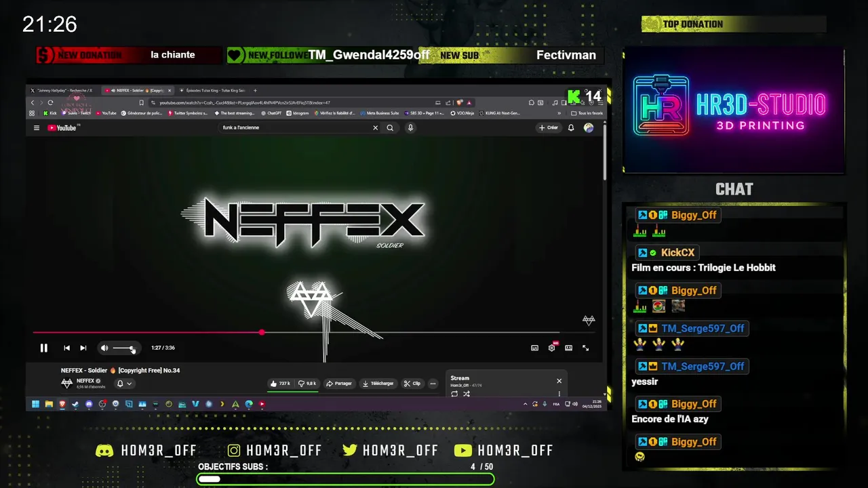This screenshot has width=868, height=488.
Task: Open Discord from the taskbar
Action: point(89,404)
